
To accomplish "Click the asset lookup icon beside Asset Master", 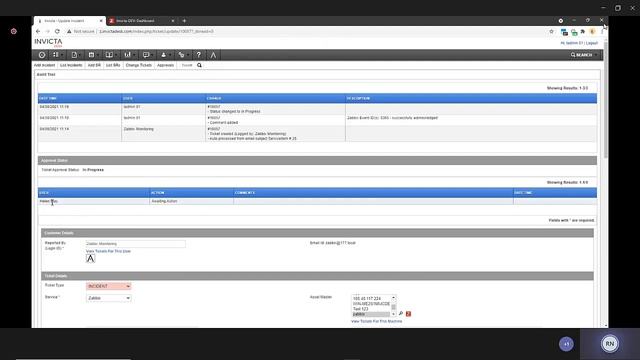I will 401,313.
